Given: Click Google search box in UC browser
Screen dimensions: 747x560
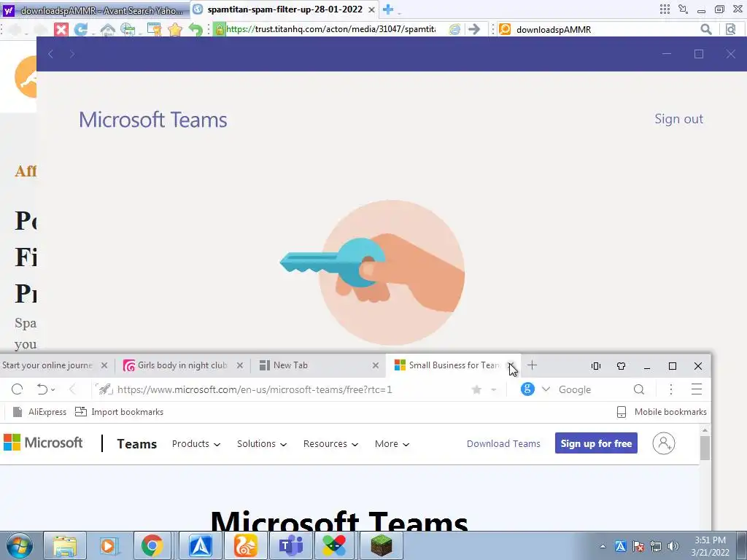Looking at the screenshot, I should 593,389.
